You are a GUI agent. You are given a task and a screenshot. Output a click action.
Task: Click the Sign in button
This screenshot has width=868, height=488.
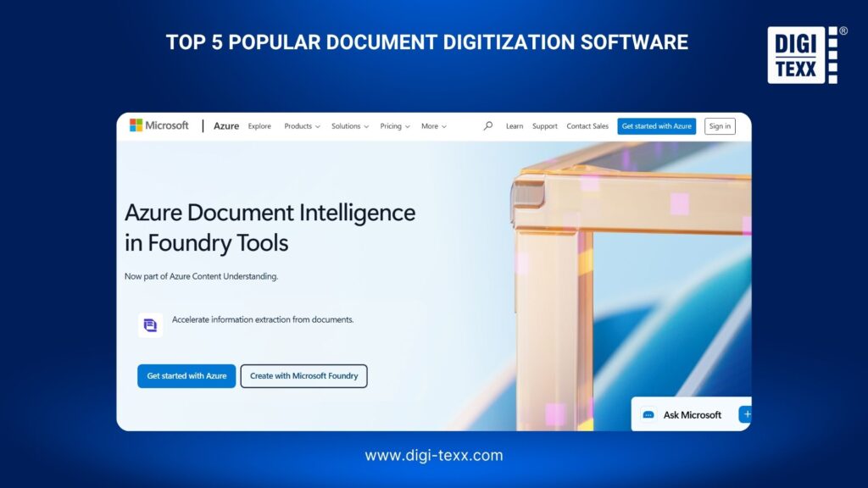(720, 126)
